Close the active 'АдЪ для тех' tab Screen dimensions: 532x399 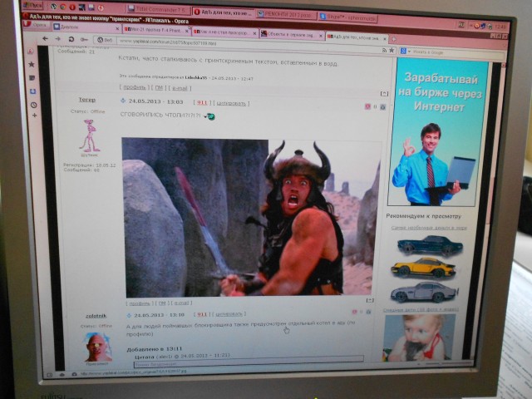coord(384,39)
